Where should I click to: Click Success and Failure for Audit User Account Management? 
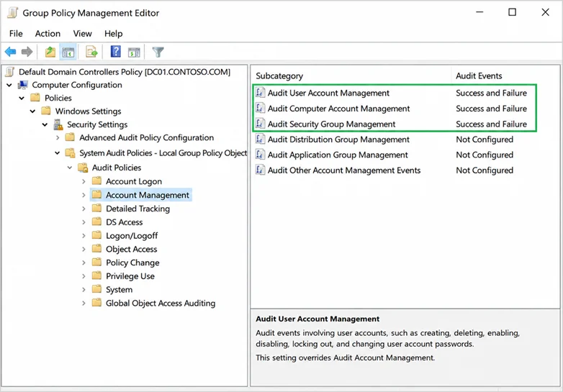click(491, 93)
